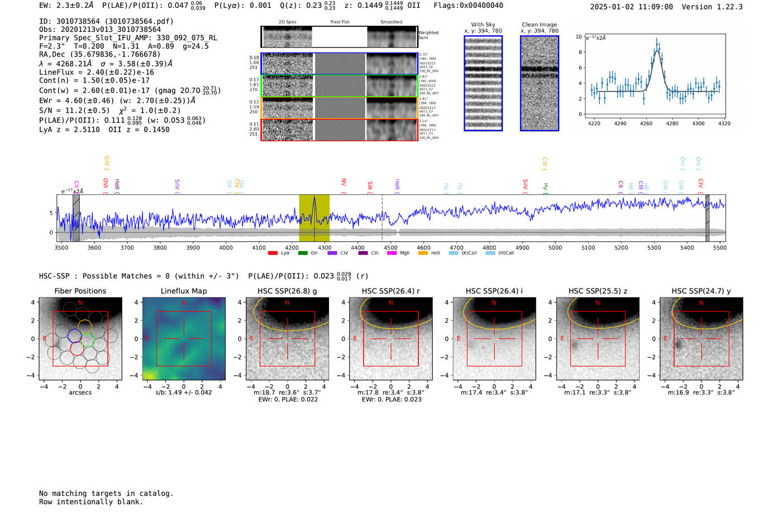Image resolution: width=782 pixels, height=532 pixels.
Task: Select the orange-bordered Pixel Flat cutout
Action: [340, 108]
